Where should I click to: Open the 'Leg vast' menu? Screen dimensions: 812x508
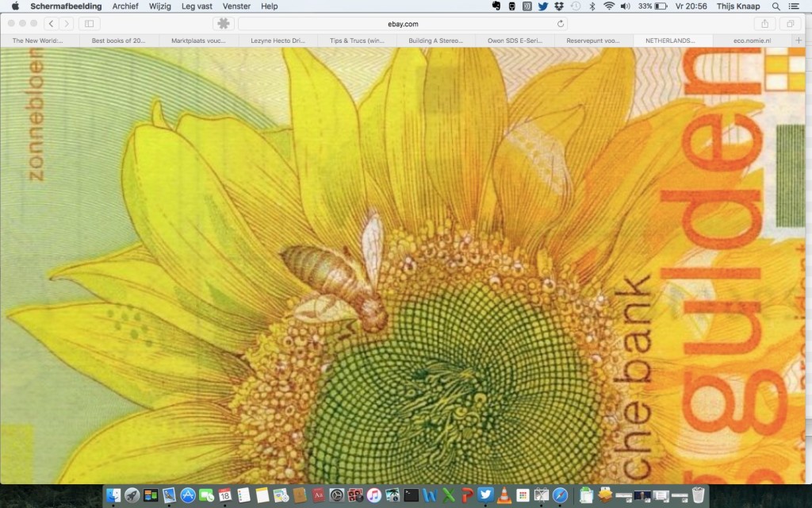(197, 6)
